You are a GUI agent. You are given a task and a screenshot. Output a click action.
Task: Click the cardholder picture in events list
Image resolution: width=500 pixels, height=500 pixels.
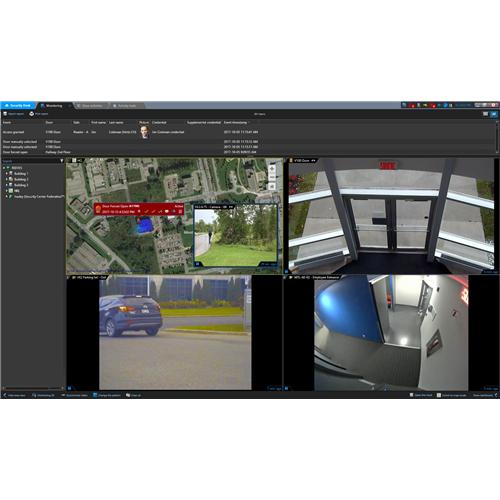tap(144, 132)
